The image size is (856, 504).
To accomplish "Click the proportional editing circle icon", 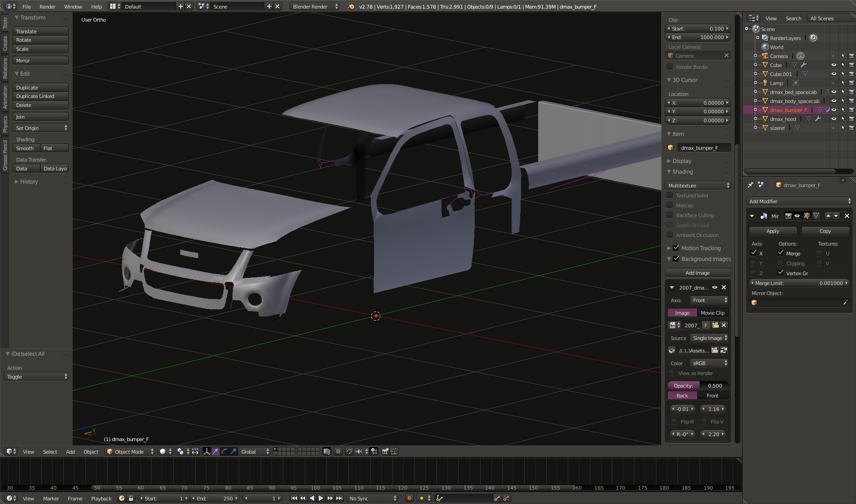I will [338, 451].
